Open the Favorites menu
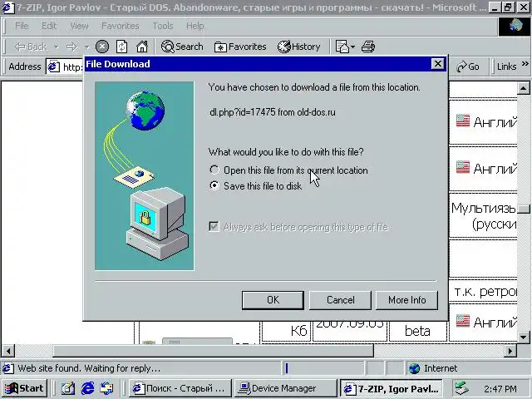 (x=121, y=26)
